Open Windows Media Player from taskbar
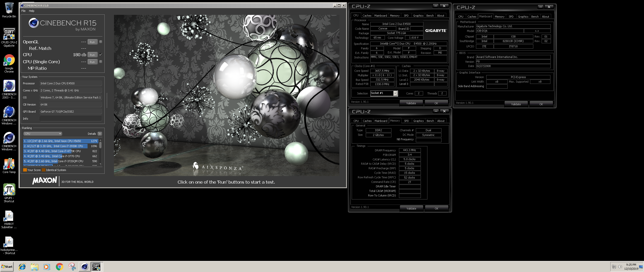Image resolution: width=644 pixels, height=272 pixels. [x=47, y=267]
